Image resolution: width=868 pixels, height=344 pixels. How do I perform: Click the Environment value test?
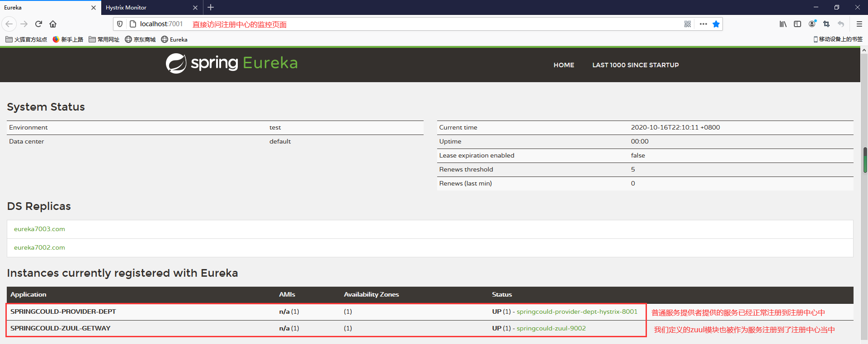(275, 127)
